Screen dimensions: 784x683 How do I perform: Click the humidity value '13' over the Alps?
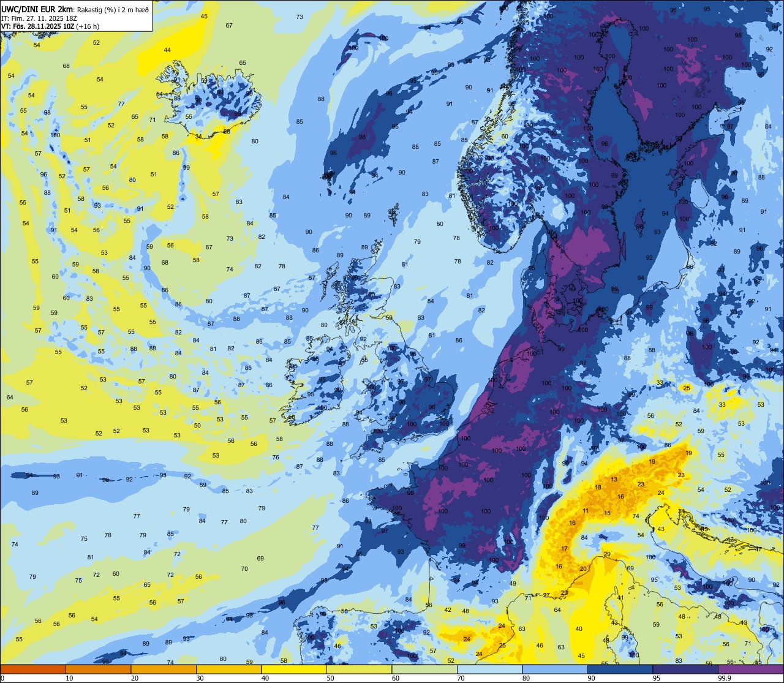pos(614,480)
